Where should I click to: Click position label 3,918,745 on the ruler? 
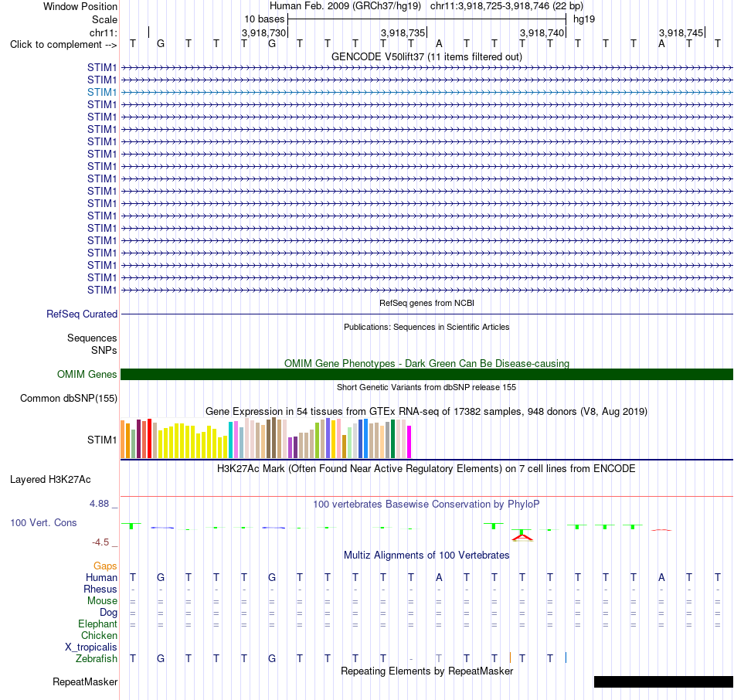[681, 32]
